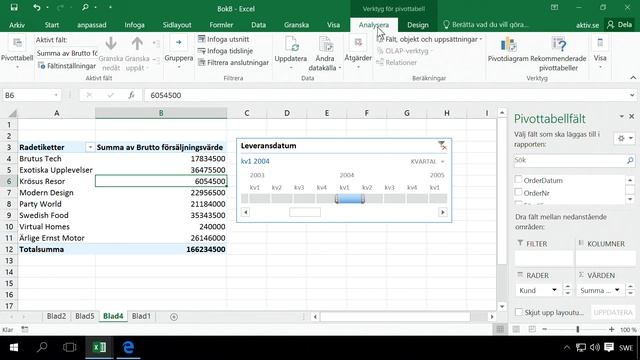
Task: Open the Pivottabell button icon
Action: (x=17, y=43)
